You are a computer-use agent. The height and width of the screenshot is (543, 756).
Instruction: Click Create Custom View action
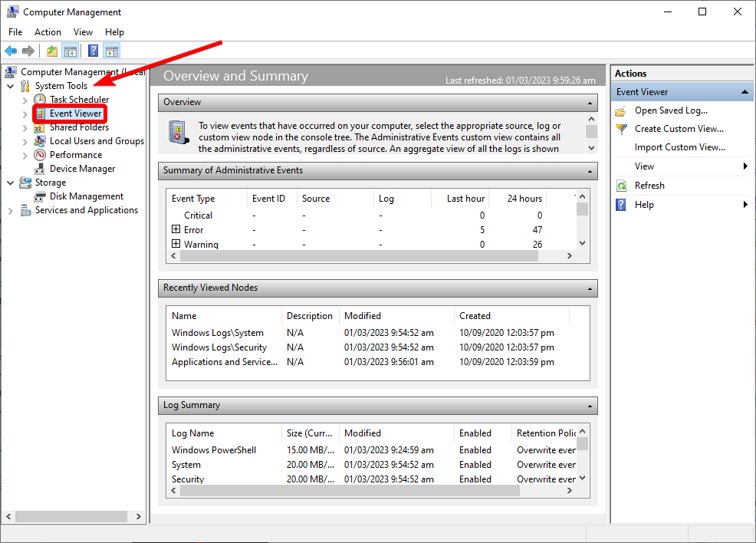tap(679, 129)
